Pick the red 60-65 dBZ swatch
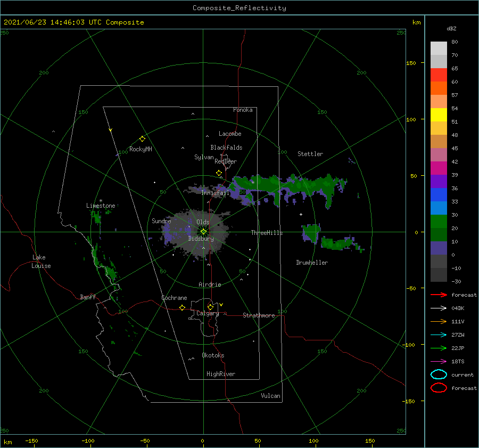This screenshot has height=448, width=479. coord(439,75)
